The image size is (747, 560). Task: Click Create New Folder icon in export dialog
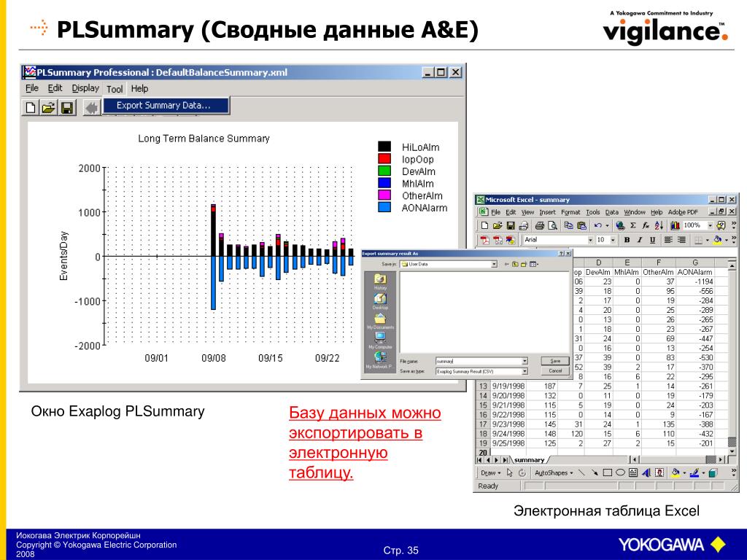click(x=524, y=264)
